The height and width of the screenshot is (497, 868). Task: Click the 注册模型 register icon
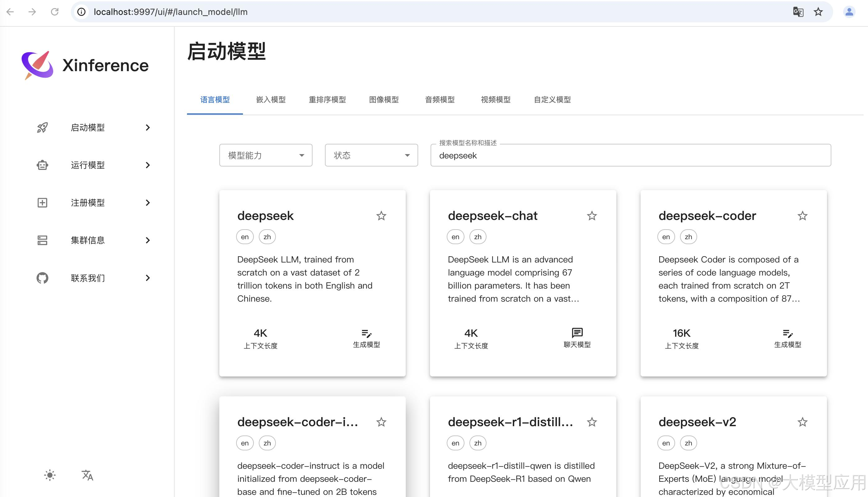[42, 203]
